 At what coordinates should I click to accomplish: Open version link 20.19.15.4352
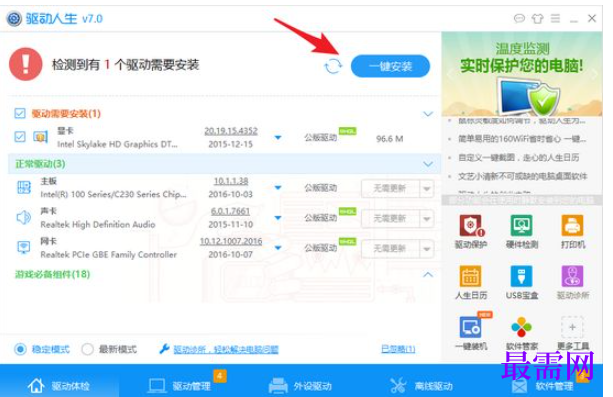[231, 131]
